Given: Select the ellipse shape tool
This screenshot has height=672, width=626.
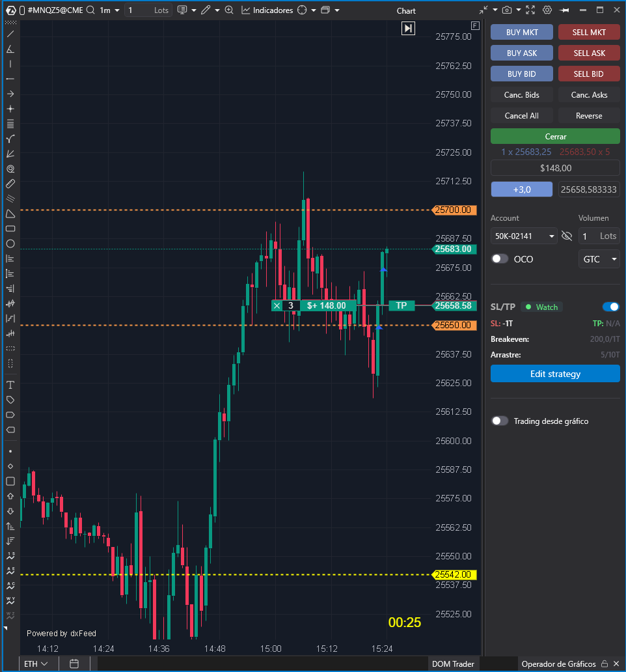Looking at the screenshot, I should tap(10, 244).
